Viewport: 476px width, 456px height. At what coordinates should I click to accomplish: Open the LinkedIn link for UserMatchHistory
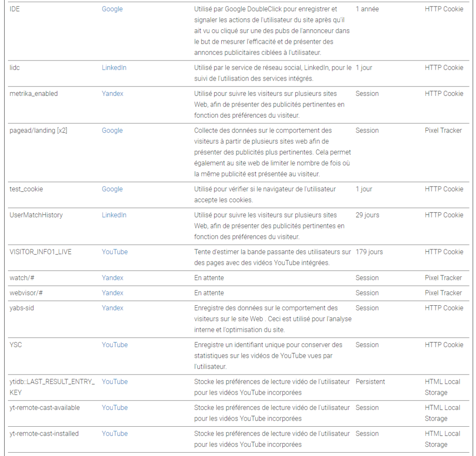(114, 215)
